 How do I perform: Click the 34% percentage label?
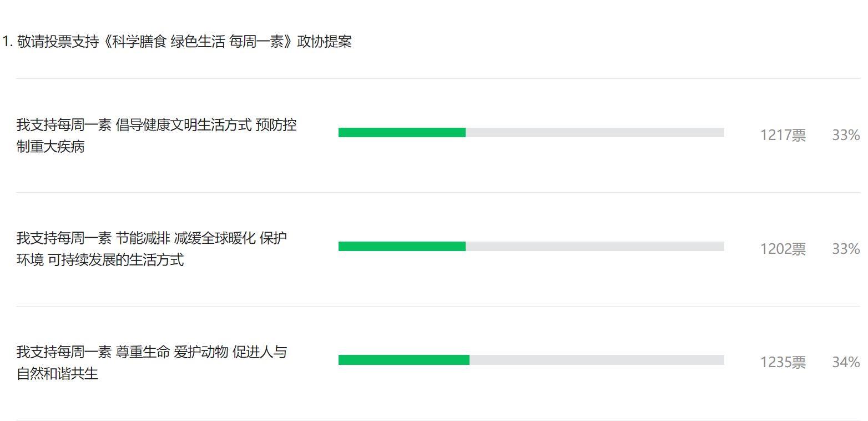click(x=846, y=363)
